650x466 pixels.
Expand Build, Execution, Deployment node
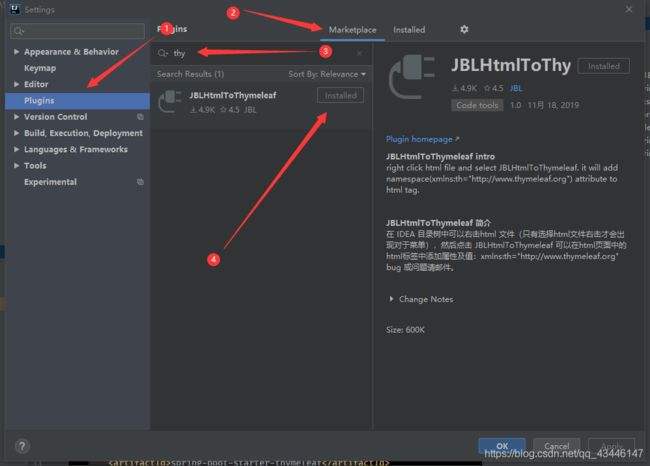(17, 133)
